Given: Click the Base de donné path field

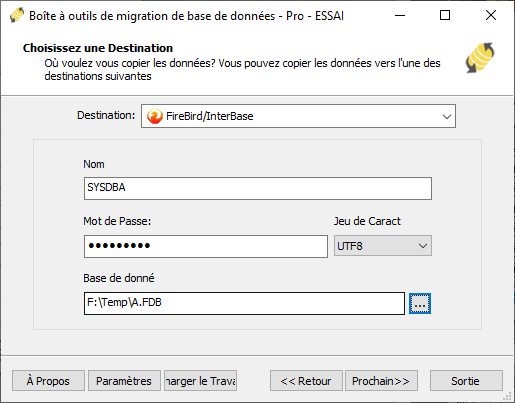Looking at the screenshot, I should pyautogui.click(x=244, y=303).
